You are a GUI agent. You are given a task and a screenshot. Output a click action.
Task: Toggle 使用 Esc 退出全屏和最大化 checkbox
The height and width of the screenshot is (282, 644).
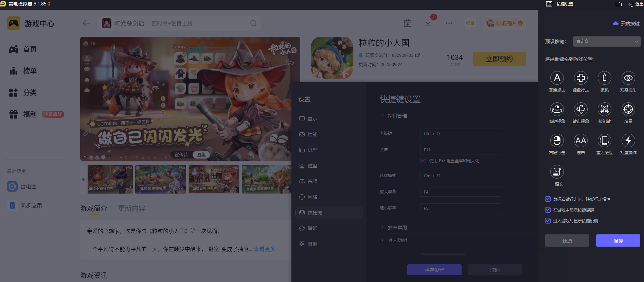click(x=423, y=161)
